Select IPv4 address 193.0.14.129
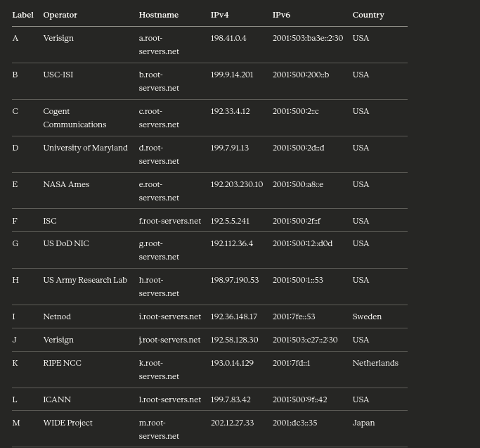This screenshot has width=480, height=448. [x=232, y=363]
